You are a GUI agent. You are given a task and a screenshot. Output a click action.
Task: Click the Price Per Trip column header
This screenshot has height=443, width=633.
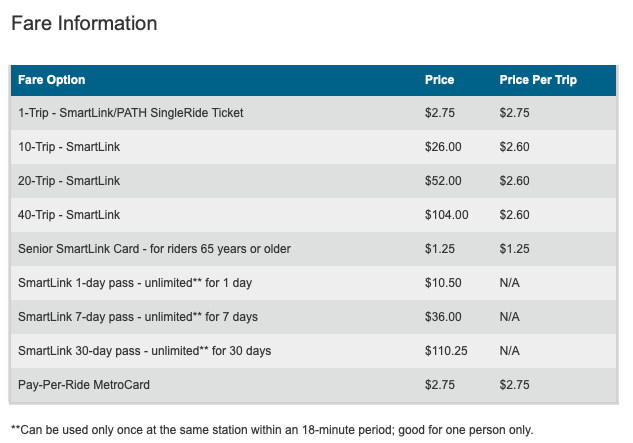click(x=538, y=80)
